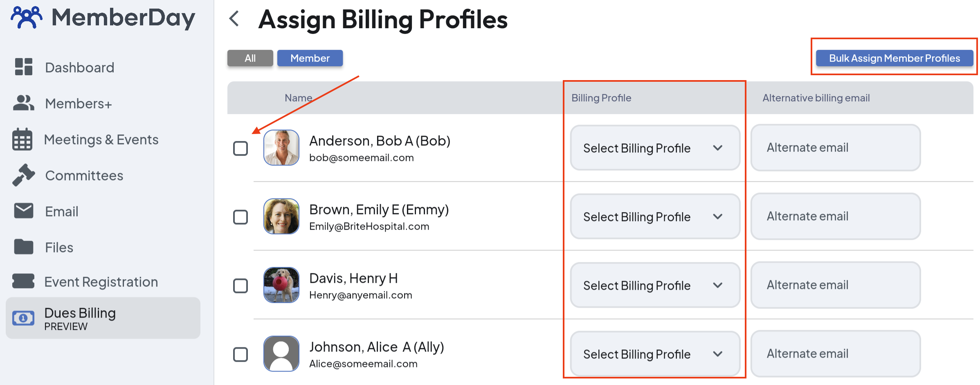Click the Dashboard grid icon
Screen dimensions: 980x385
(x=23, y=67)
